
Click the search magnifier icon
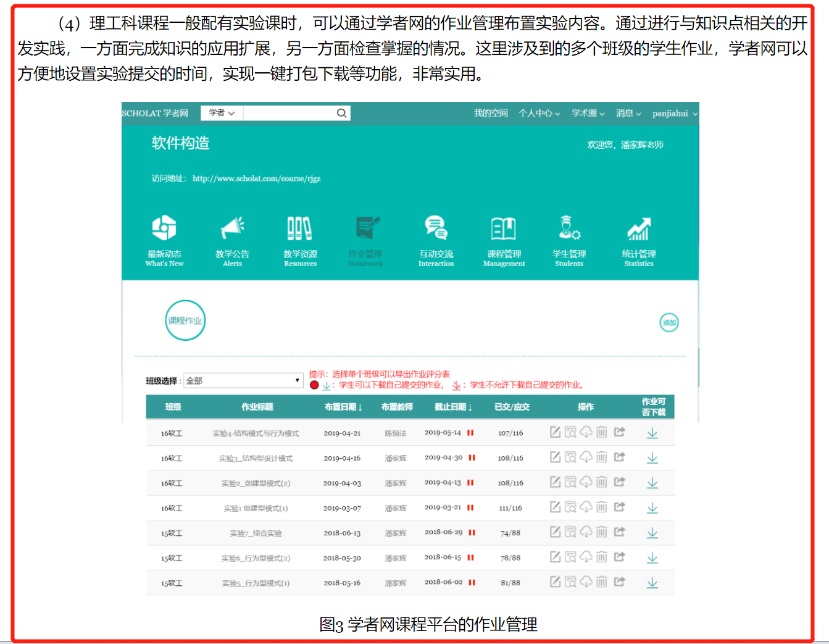[341, 113]
